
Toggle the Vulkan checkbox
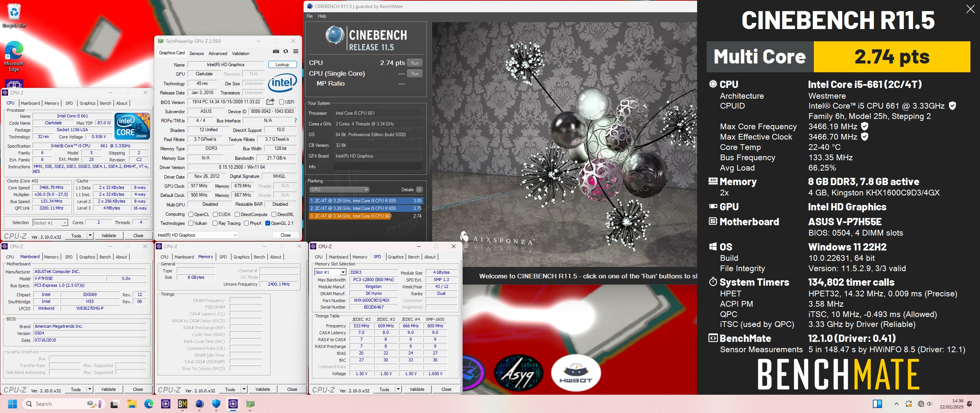pyautogui.click(x=191, y=223)
